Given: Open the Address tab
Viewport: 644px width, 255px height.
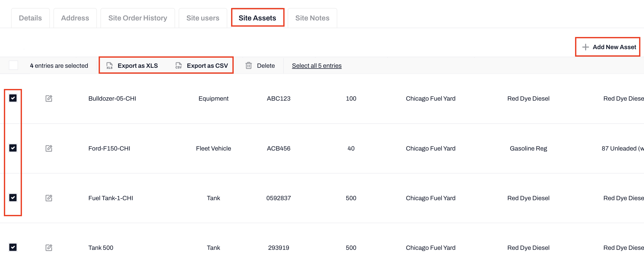Looking at the screenshot, I should [x=75, y=18].
